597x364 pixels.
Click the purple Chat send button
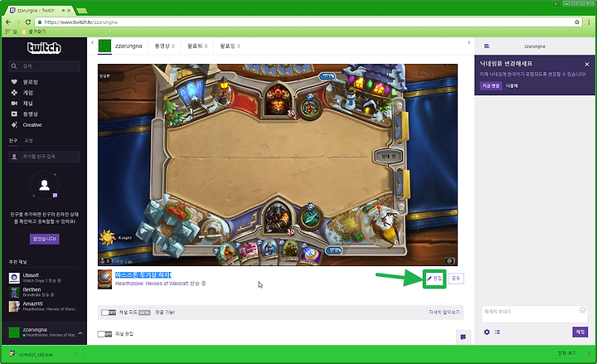(580, 332)
